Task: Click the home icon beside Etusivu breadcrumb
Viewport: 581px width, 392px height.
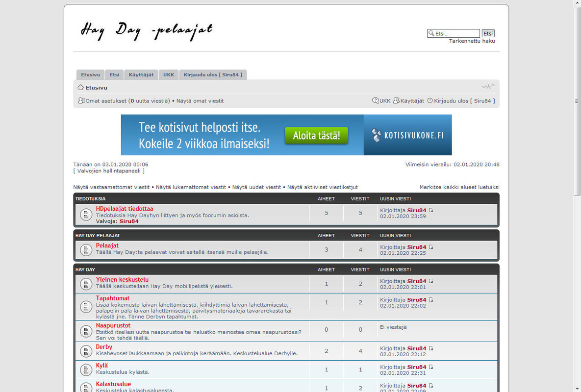Action: tap(80, 87)
